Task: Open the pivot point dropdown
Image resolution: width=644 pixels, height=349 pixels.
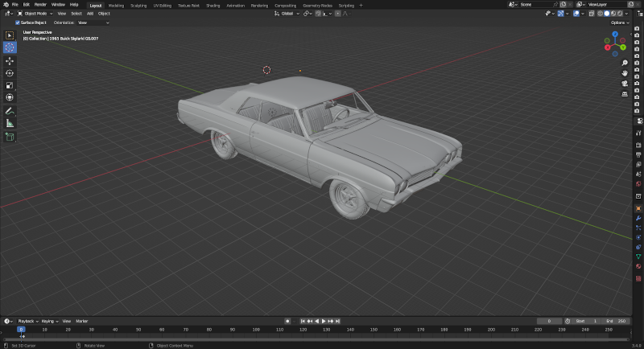Action: tap(308, 14)
